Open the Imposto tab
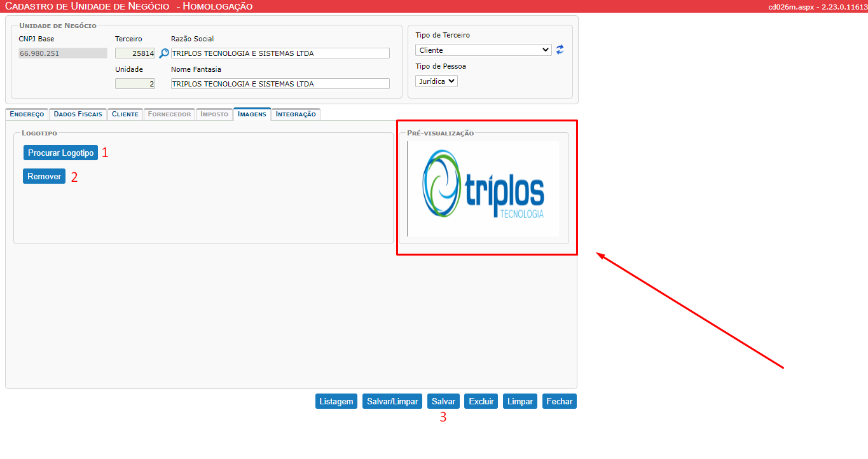This screenshot has height=459, width=868. pyautogui.click(x=214, y=114)
